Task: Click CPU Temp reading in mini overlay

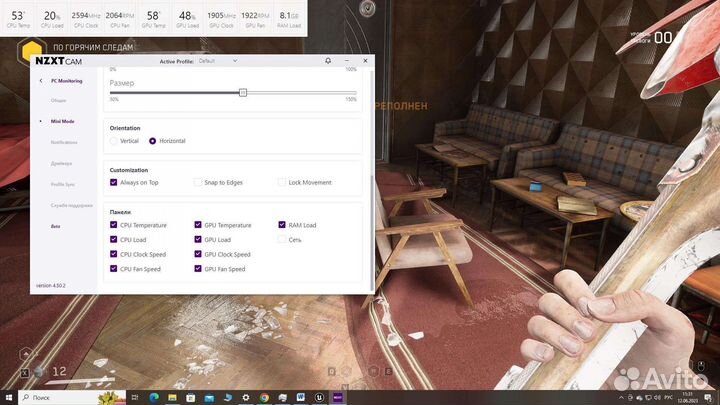Action: [x=18, y=19]
